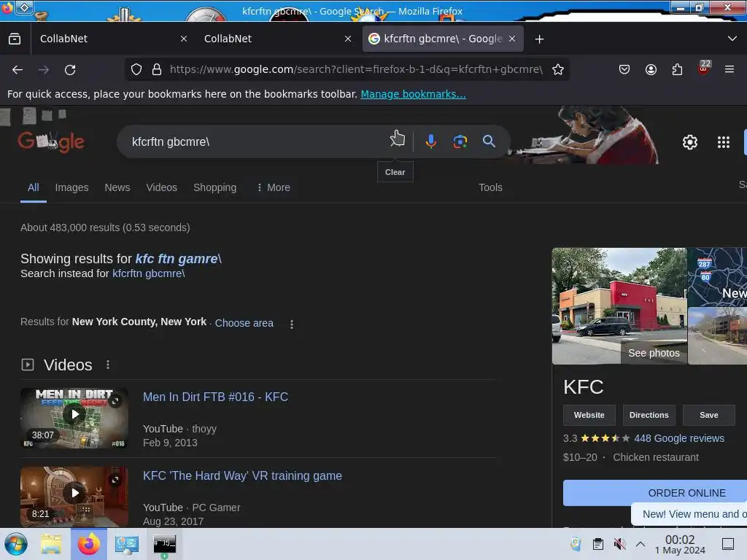Select the Videos search tab
Image resolution: width=747 pixels, height=560 pixels.
coord(161,187)
